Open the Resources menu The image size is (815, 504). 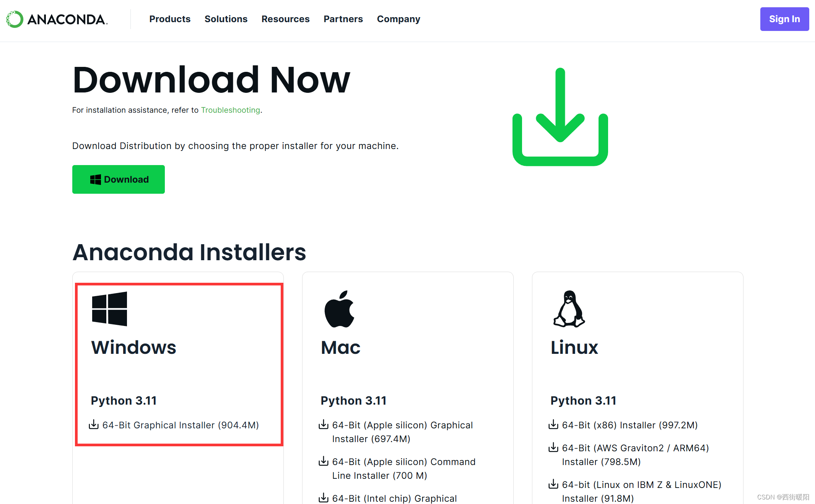tap(285, 19)
